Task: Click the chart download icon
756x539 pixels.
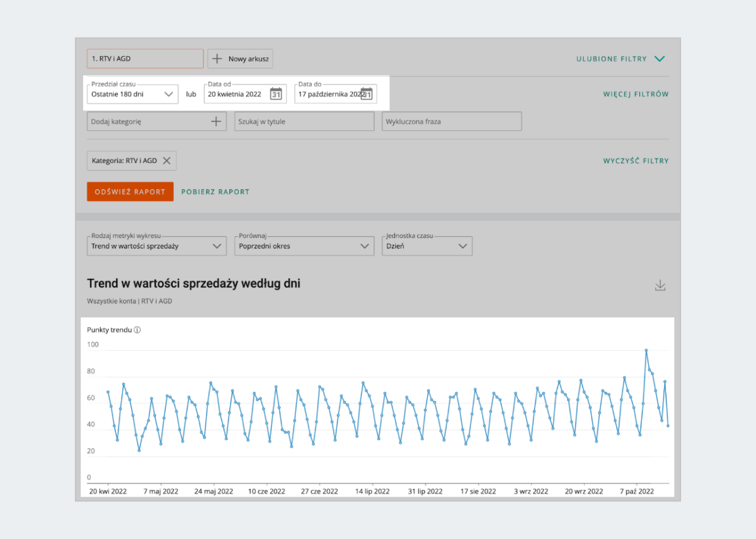Action: (660, 285)
